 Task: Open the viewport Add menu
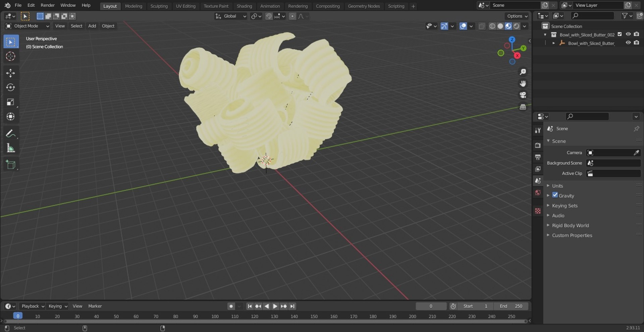(x=92, y=26)
